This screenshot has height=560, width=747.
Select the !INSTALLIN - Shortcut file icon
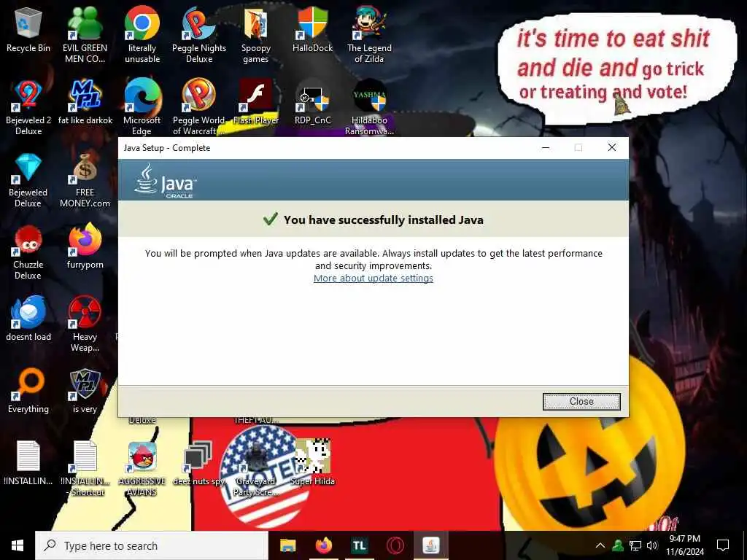click(85, 469)
